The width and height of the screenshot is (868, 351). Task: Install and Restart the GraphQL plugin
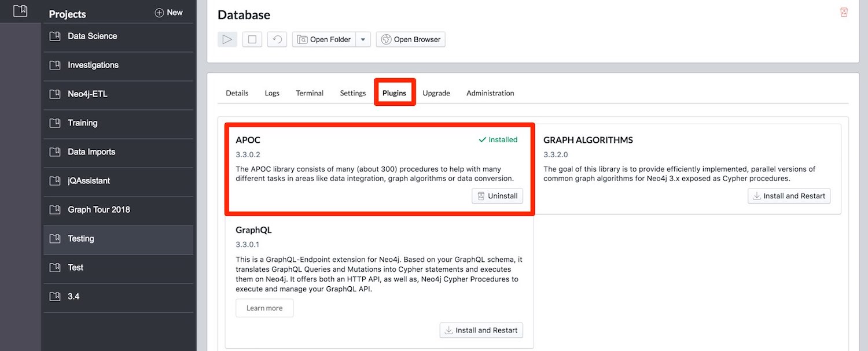coord(481,330)
